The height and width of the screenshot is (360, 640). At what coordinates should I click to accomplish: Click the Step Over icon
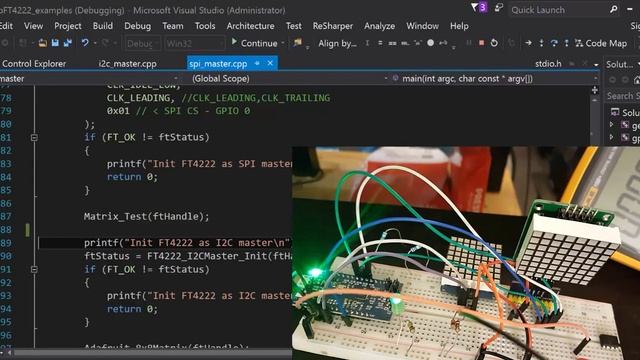pos(554,43)
